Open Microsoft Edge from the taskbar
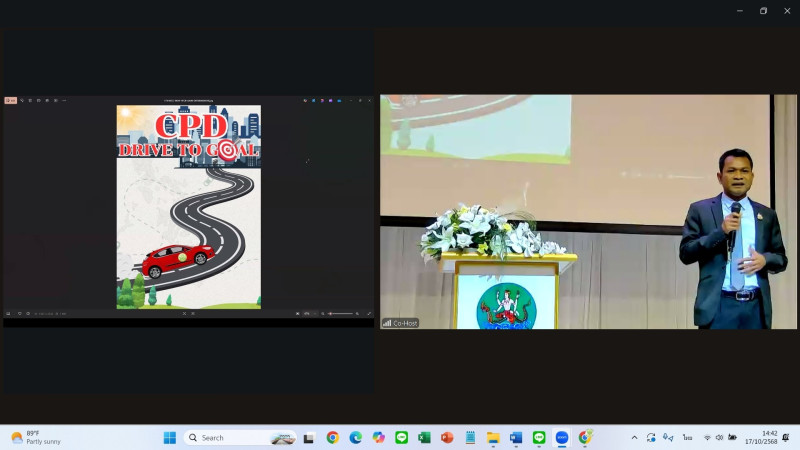 [355, 437]
